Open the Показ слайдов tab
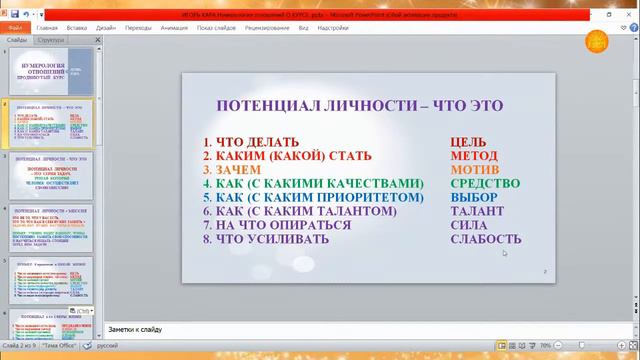 coord(216,28)
